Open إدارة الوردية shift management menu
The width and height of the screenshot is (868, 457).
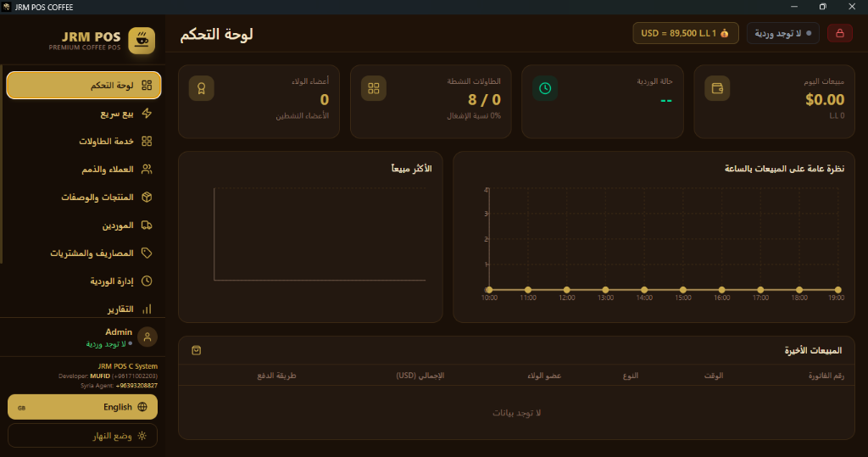pos(84,281)
